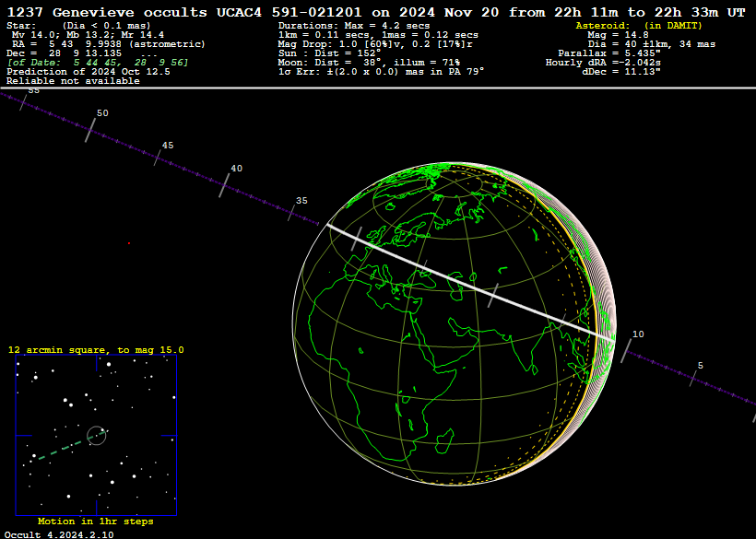This screenshot has height=539, width=756.
Task: Click the small red dot left of globe
Action: coord(129,243)
